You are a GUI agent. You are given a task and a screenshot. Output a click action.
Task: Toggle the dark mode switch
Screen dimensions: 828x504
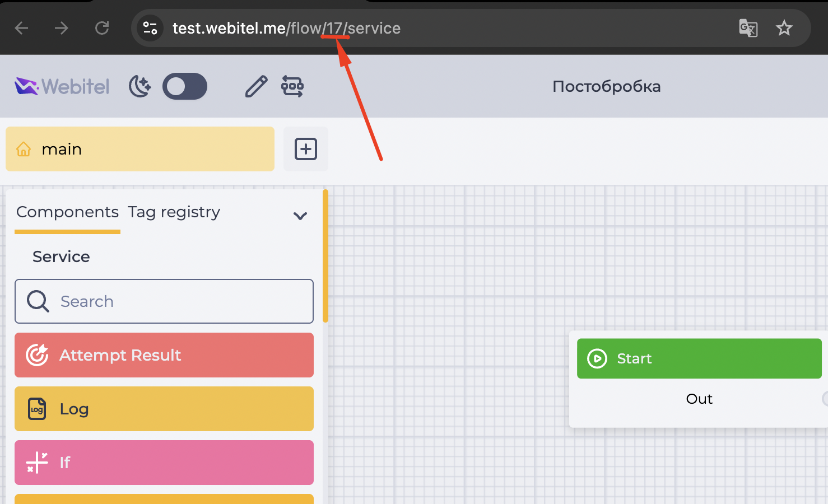coord(185,86)
